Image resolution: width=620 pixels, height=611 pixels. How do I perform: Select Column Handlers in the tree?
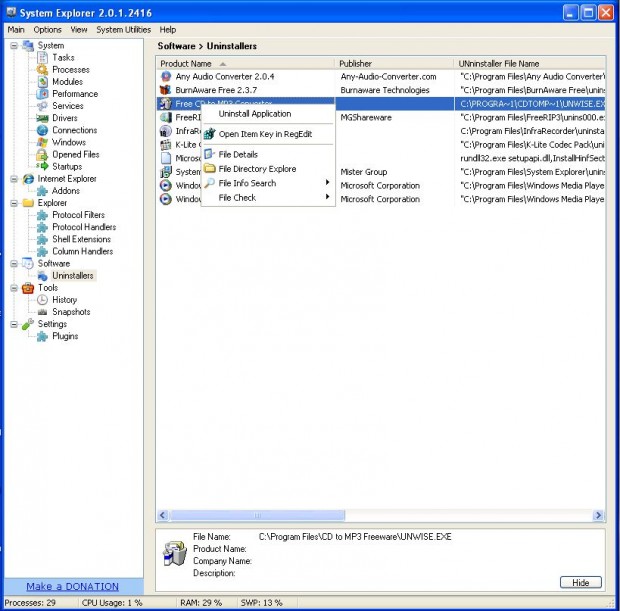click(x=82, y=252)
